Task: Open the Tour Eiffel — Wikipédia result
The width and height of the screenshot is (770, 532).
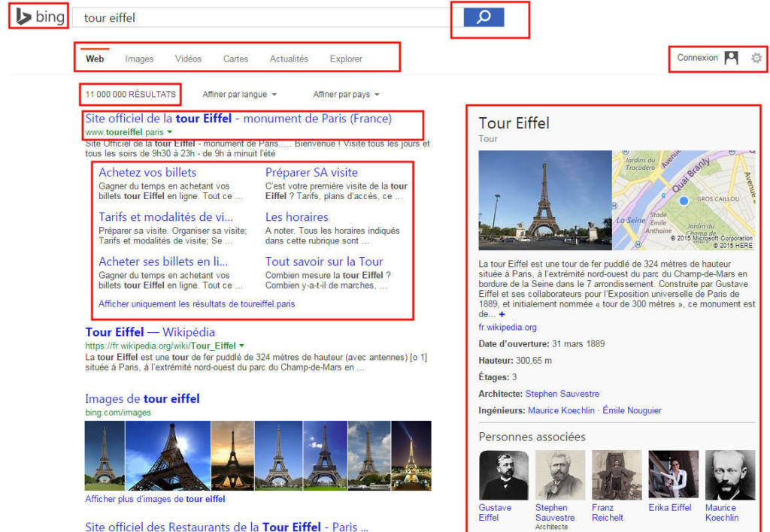Action: 150,332
